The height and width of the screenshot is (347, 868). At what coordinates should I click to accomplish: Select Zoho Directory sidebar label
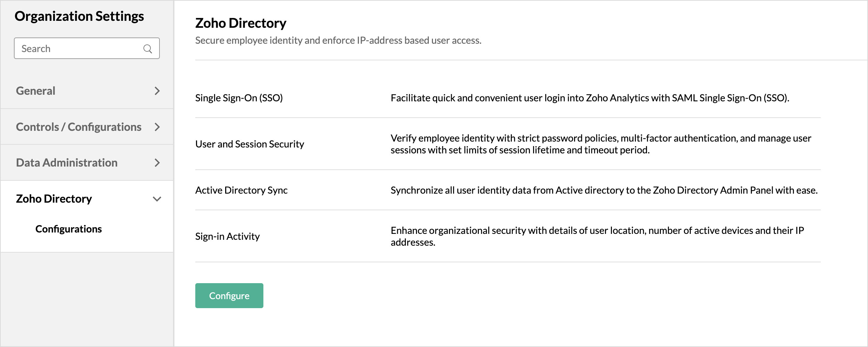[54, 199]
